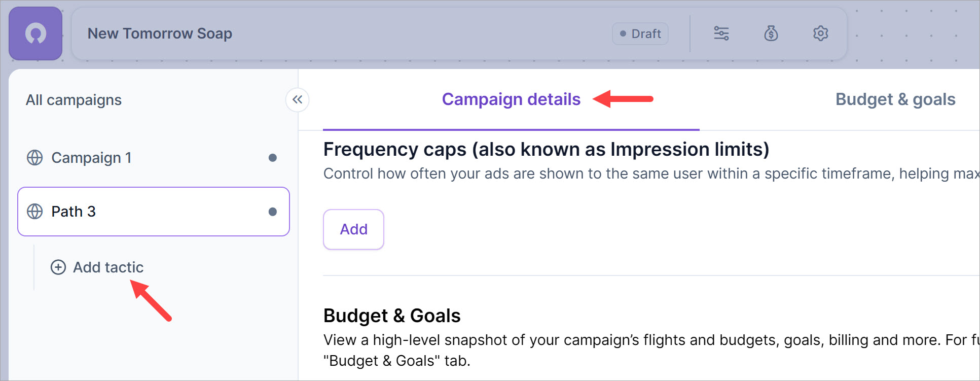Click the purple app logo icon

(35, 33)
